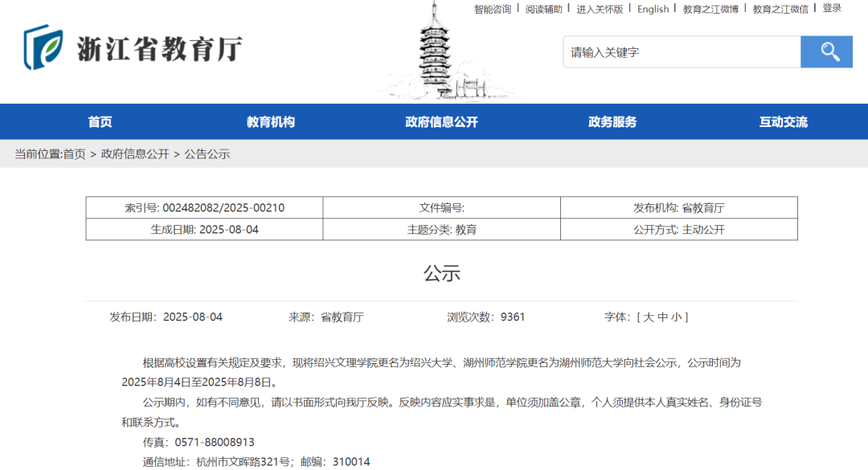The image size is (868, 470).
Task: Open the 首页 navigation tab
Action: (x=100, y=122)
